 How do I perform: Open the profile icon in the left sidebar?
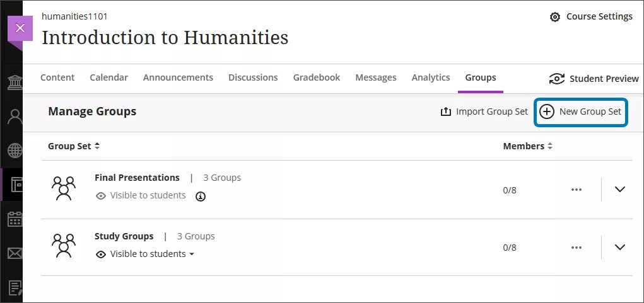14,117
